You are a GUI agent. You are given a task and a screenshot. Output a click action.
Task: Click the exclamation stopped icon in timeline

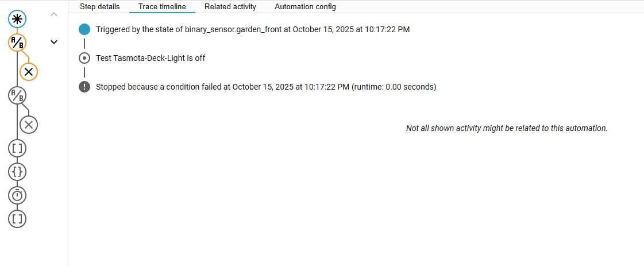[x=84, y=87]
